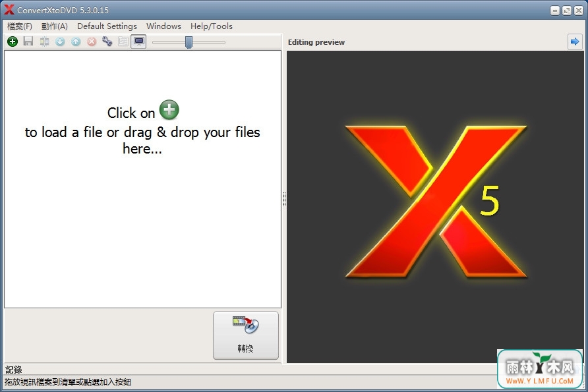
Task: Click the red Remove item icon
Action: coord(92,42)
